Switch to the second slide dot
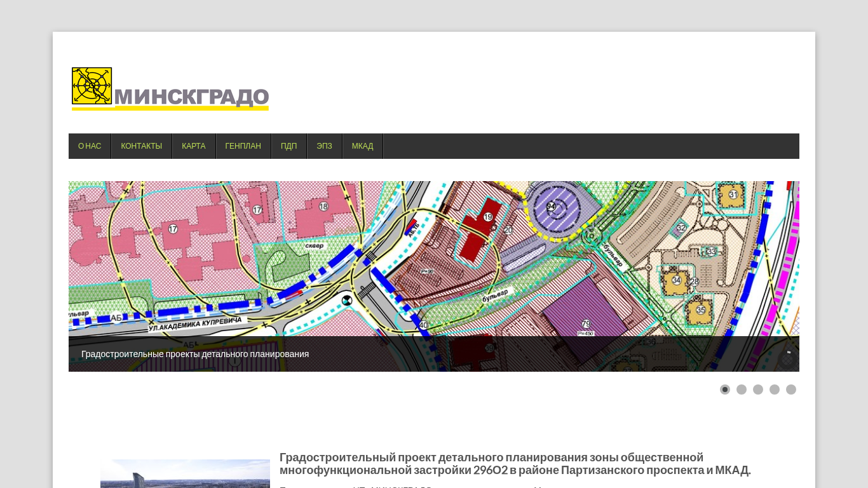This screenshot has width=868, height=488. [x=742, y=390]
